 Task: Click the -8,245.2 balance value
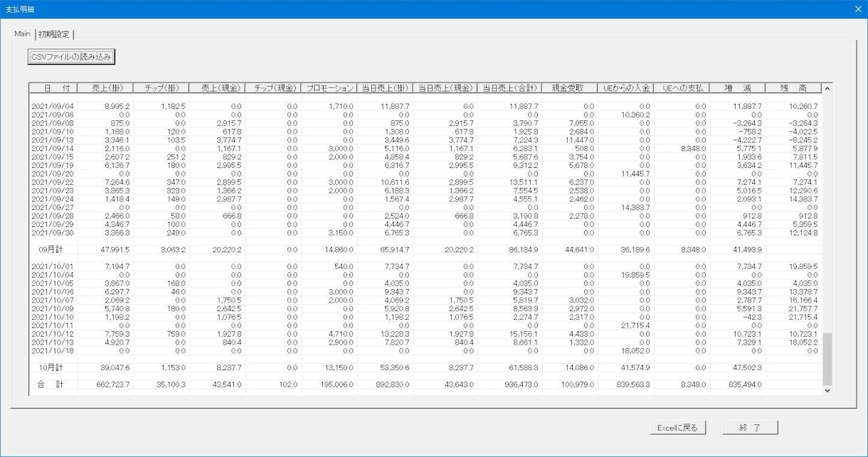(804, 140)
